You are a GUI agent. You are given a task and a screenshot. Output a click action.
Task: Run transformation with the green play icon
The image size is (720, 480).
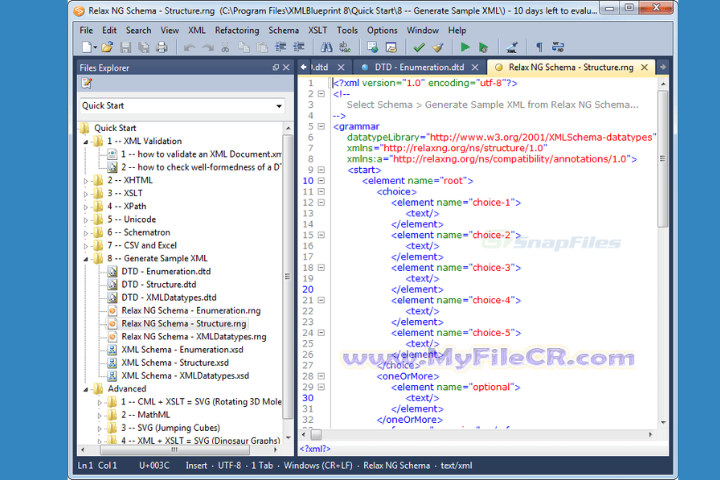[x=465, y=47]
